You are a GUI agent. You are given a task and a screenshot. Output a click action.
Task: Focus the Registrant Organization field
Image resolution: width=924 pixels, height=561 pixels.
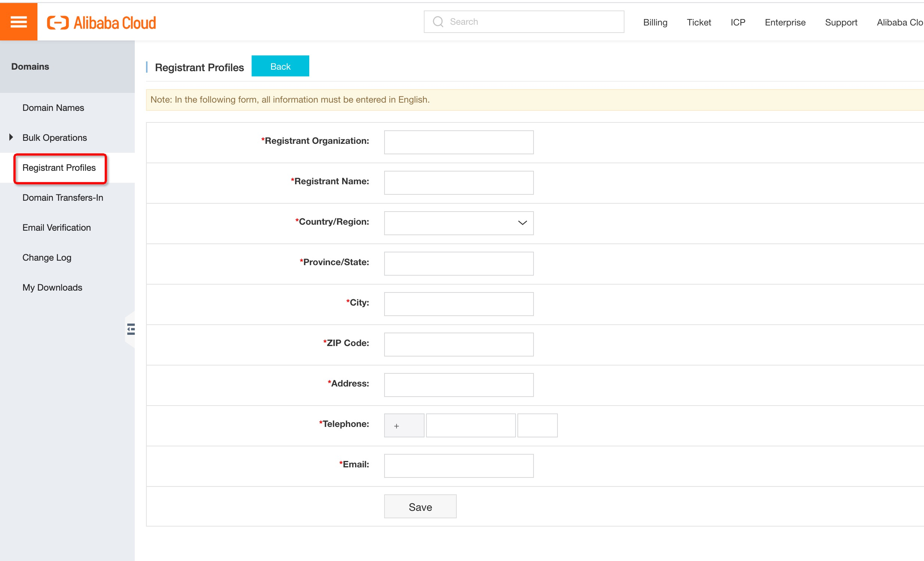(458, 142)
